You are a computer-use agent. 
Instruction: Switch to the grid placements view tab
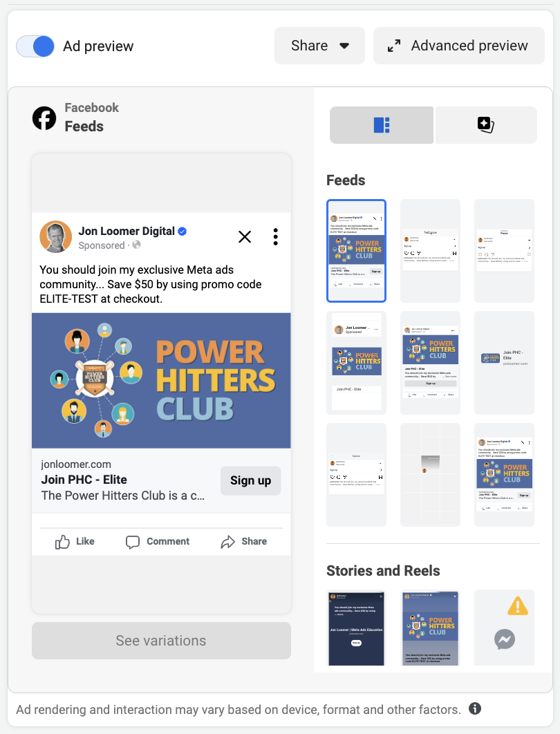point(382,125)
